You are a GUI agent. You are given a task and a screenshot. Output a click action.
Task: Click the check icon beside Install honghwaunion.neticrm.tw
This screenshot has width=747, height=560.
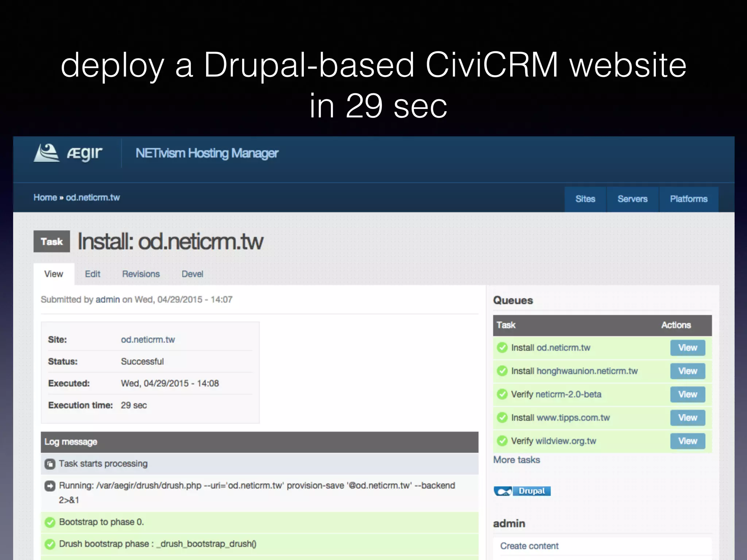(x=502, y=371)
